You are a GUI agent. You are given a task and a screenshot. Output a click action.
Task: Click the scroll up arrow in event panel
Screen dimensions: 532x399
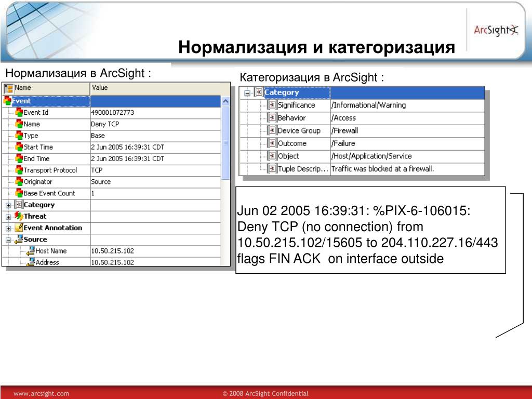pos(225,101)
